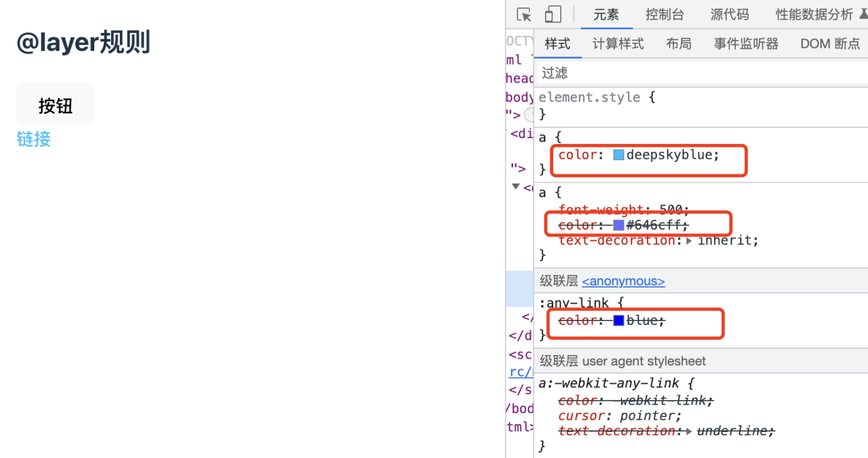Select the 样式 sub-tab
This screenshot has height=458, width=868.
point(558,44)
